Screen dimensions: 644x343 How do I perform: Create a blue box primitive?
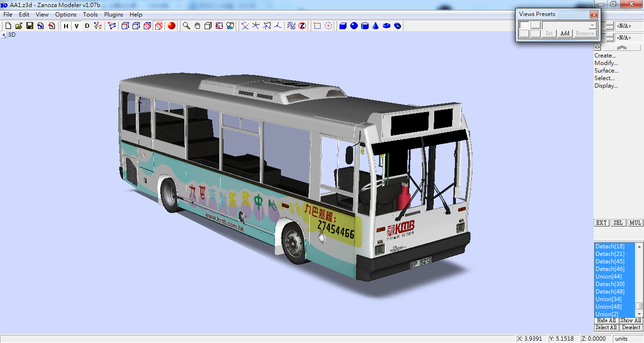click(x=343, y=26)
